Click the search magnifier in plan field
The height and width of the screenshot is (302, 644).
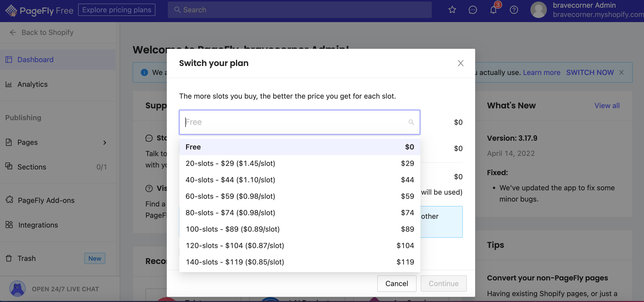point(411,122)
